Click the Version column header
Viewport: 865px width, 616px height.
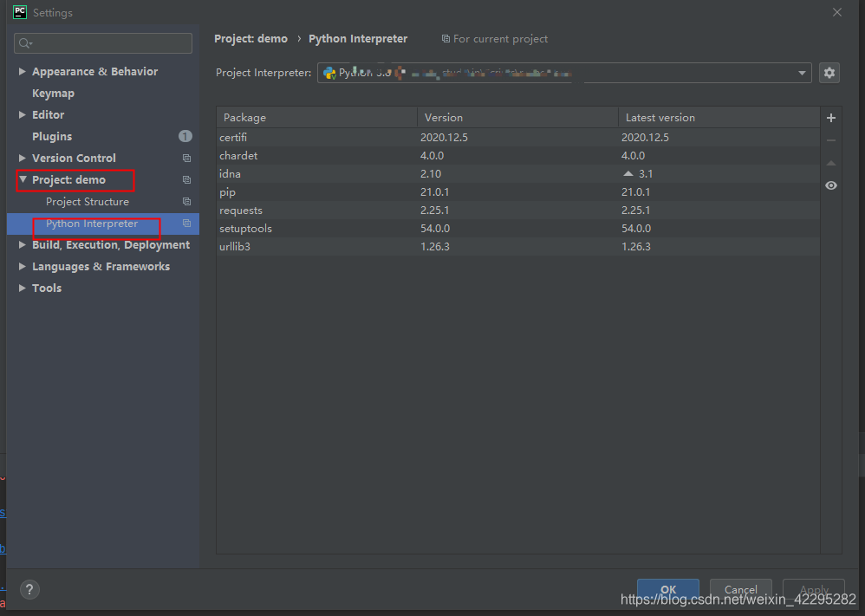(x=517, y=118)
